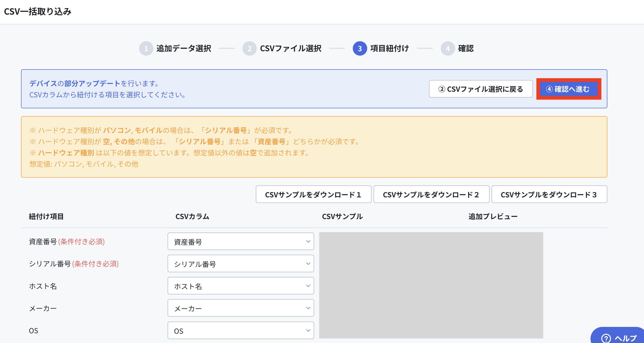
Task: Click step 4 circle 確認
Action: [x=448, y=49]
